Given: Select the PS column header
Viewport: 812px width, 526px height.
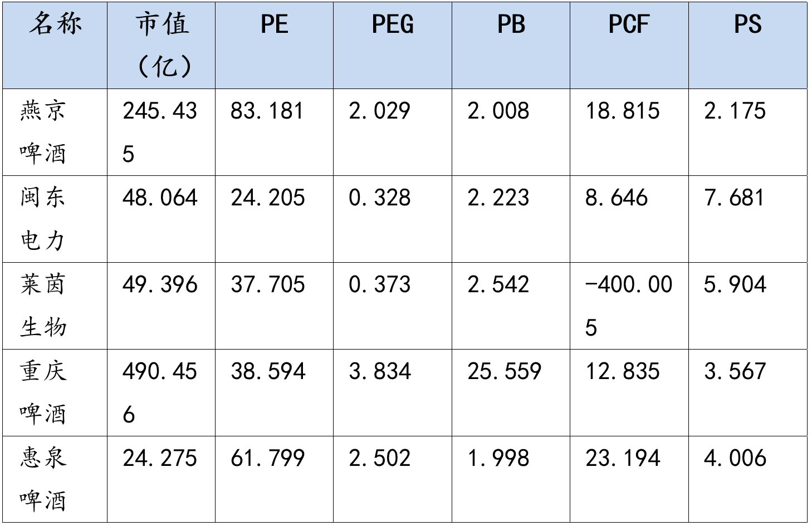Looking at the screenshot, I should pos(747,24).
